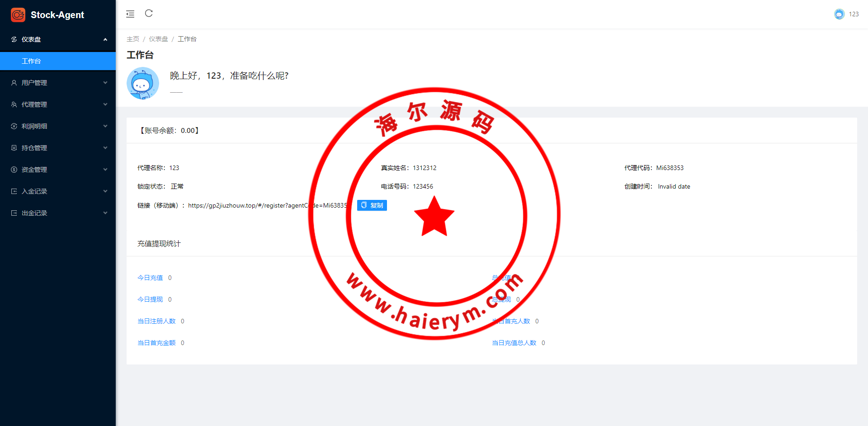Click the refresh page icon
This screenshot has width=868, height=426.
tap(149, 14)
